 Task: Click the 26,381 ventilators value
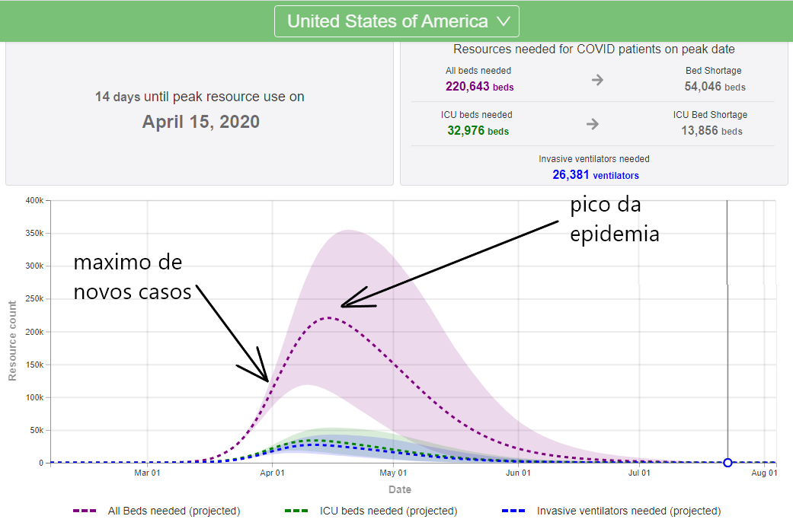tap(595, 175)
